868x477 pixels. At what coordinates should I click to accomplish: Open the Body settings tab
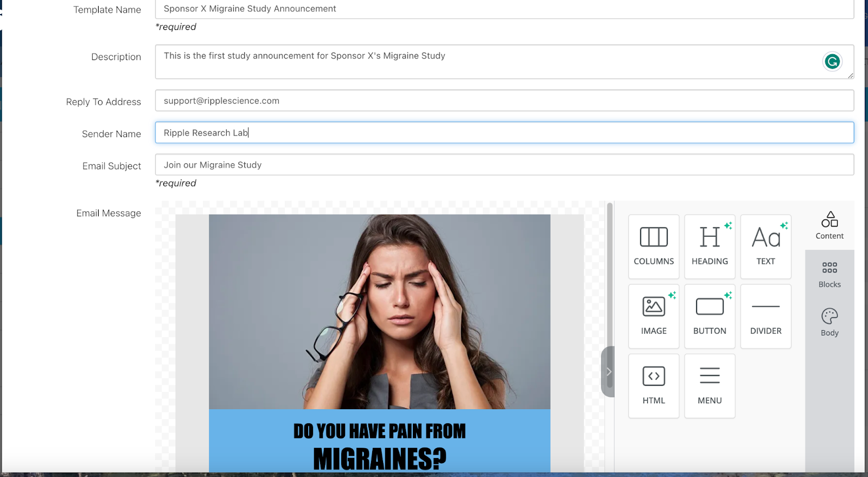coord(829,322)
